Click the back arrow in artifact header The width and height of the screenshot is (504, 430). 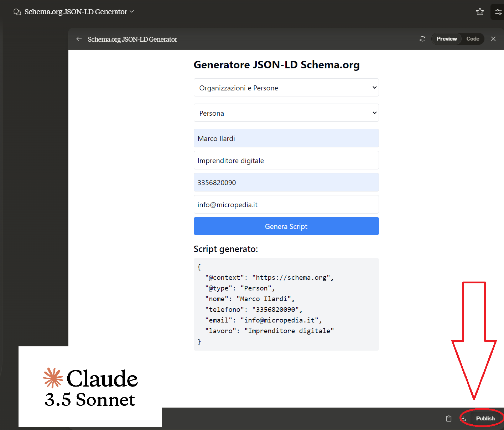79,39
